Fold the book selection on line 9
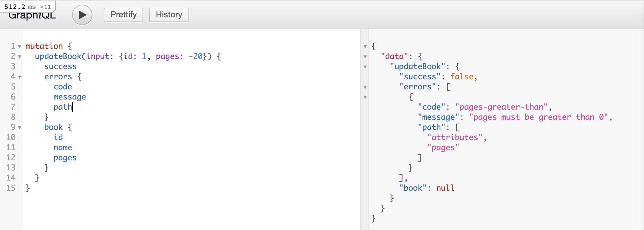 [20, 128]
